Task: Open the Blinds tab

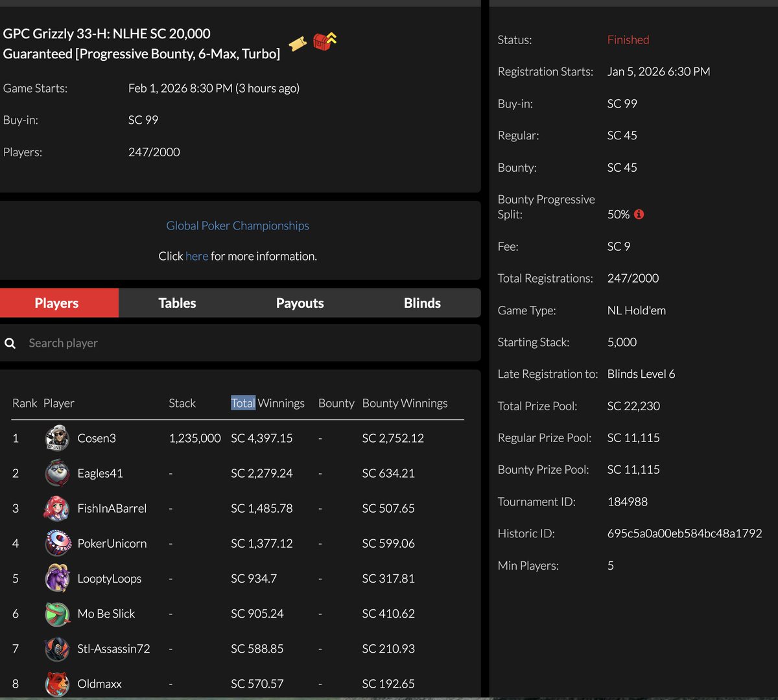Action: click(x=422, y=303)
